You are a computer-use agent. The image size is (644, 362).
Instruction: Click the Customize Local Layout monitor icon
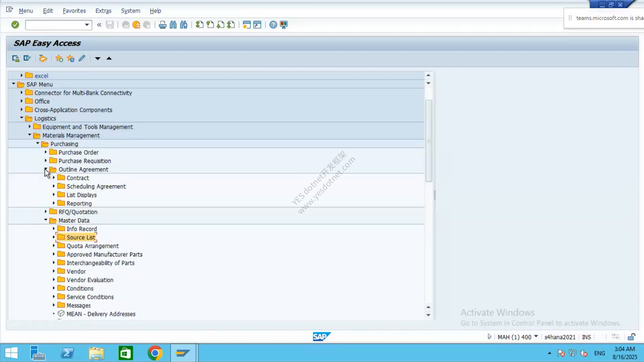[284, 25]
